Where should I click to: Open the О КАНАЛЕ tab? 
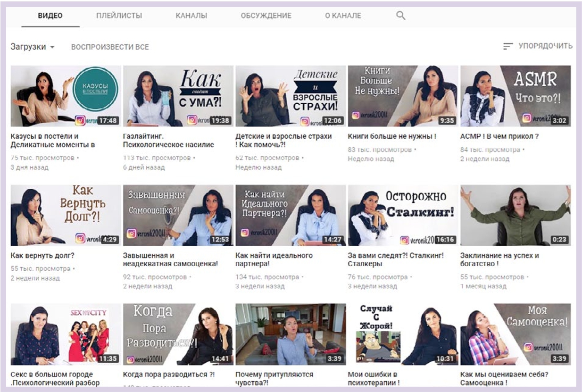point(343,16)
